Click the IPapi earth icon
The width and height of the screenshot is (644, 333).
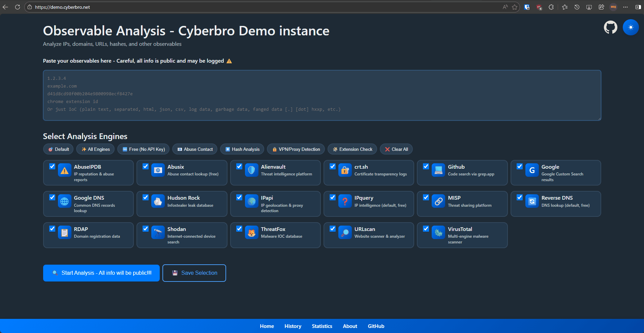[x=251, y=201]
